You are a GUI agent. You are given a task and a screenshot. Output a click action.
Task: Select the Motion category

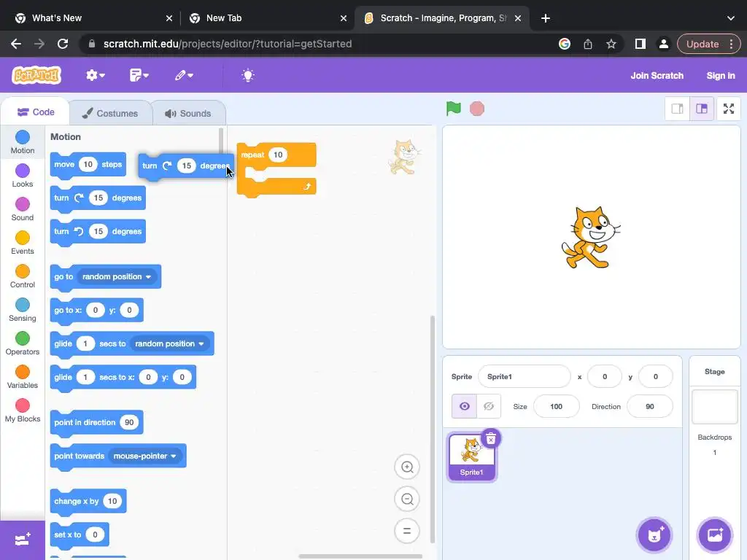tap(23, 142)
